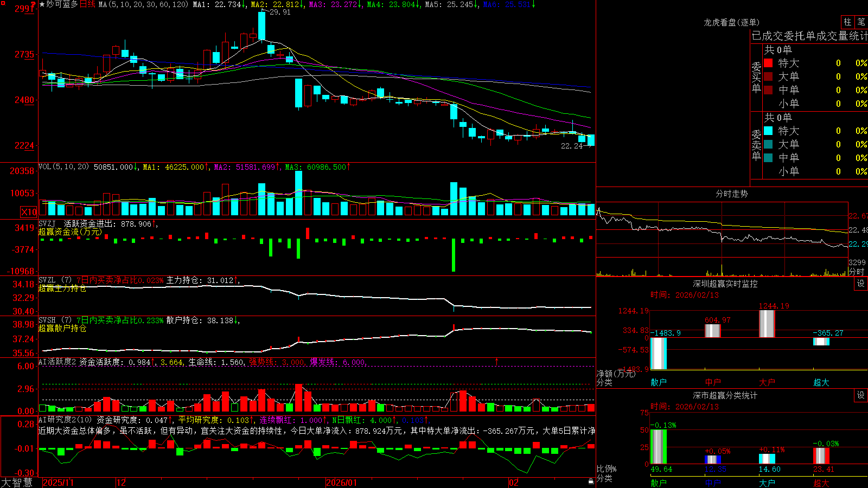Click the dark red 大单 buy-order swatch

768,76
